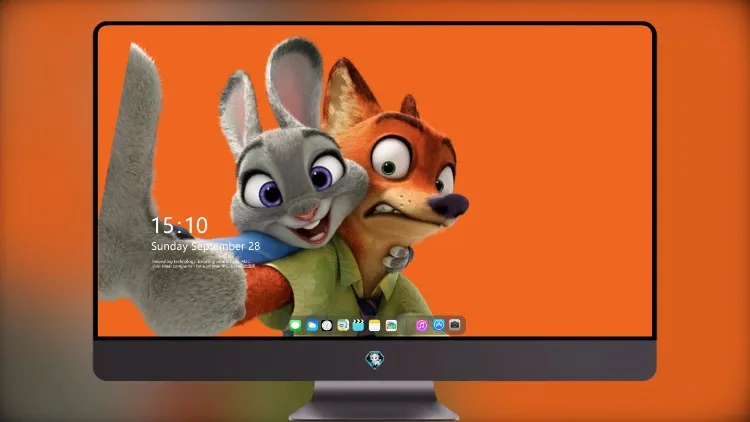Open the Camera app in the dock
The height and width of the screenshot is (422, 750).
click(x=455, y=325)
